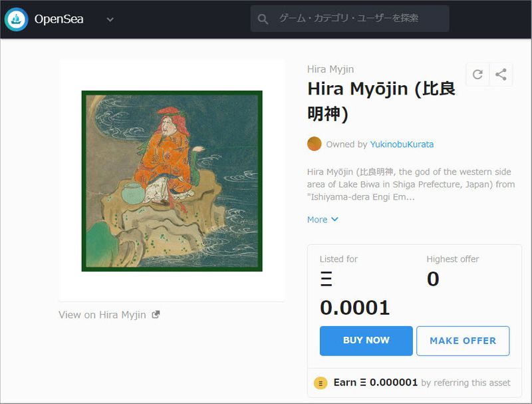Click the MAKE OFFER button
The height and width of the screenshot is (404, 532).
(463, 341)
